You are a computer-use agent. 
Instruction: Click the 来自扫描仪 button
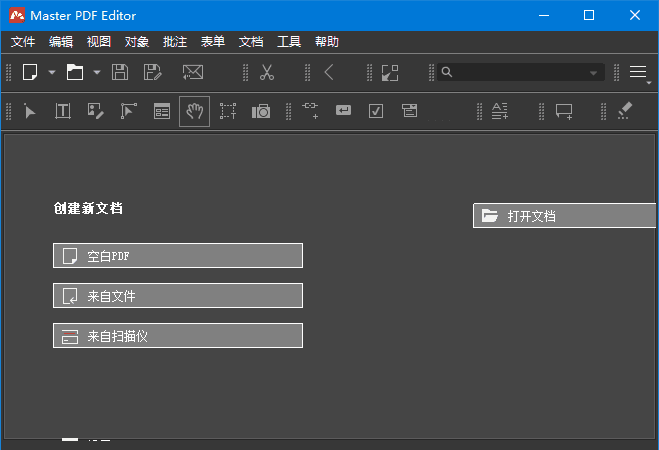tap(178, 336)
